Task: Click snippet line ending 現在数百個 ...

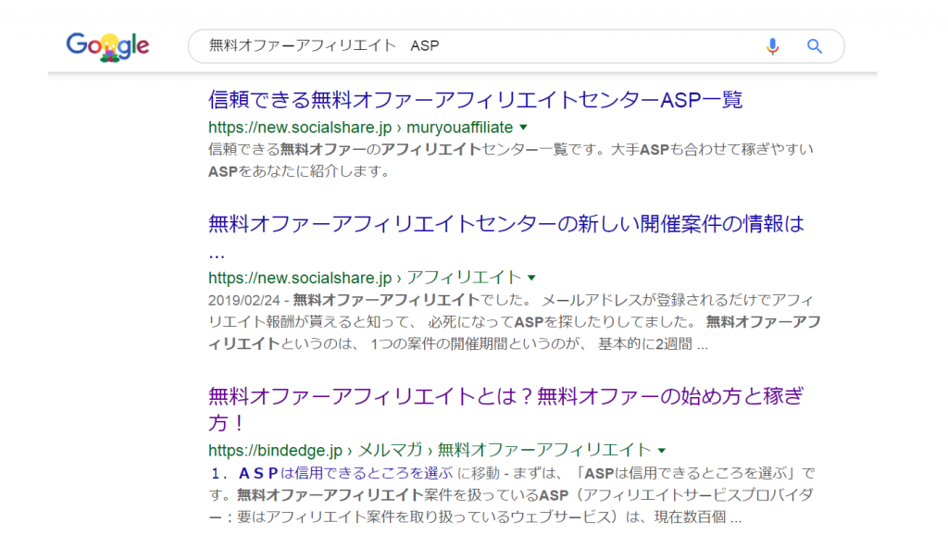Action: [x=475, y=517]
